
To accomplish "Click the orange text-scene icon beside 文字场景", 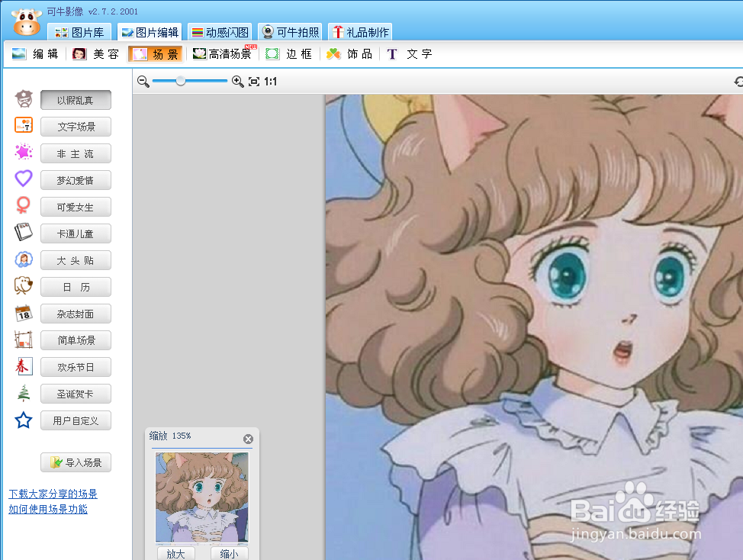I will [x=24, y=125].
